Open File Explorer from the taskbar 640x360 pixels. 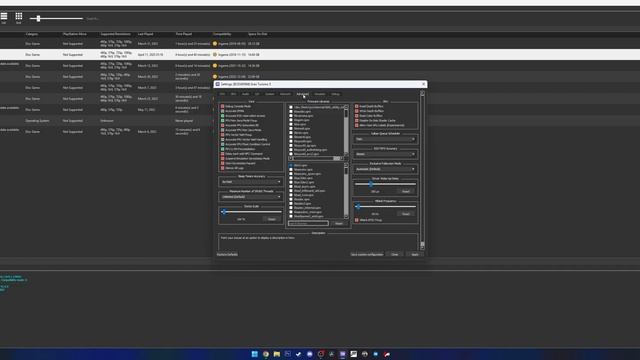pyautogui.click(x=277, y=354)
